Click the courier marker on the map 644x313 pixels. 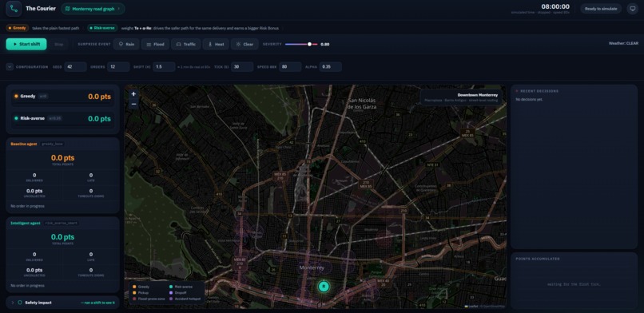324,286
